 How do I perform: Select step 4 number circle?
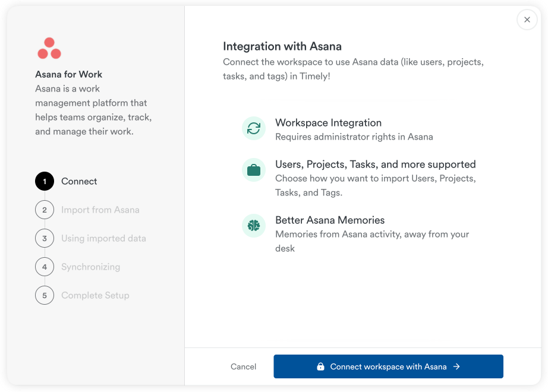point(45,267)
